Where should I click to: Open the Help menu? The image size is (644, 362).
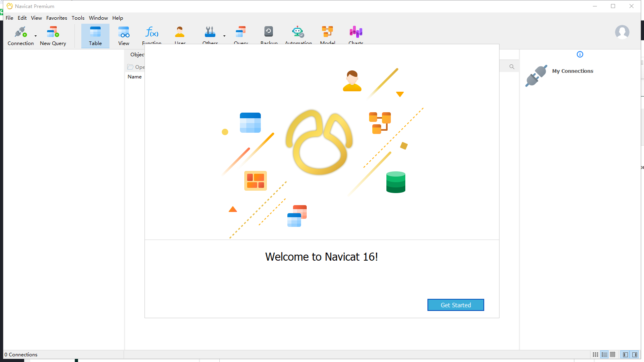pyautogui.click(x=118, y=18)
